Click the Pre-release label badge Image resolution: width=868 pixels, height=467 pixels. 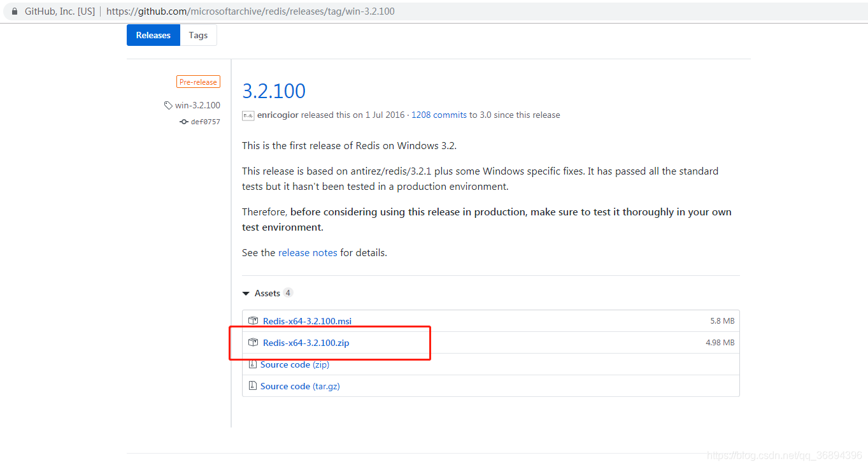pyautogui.click(x=198, y=82)
